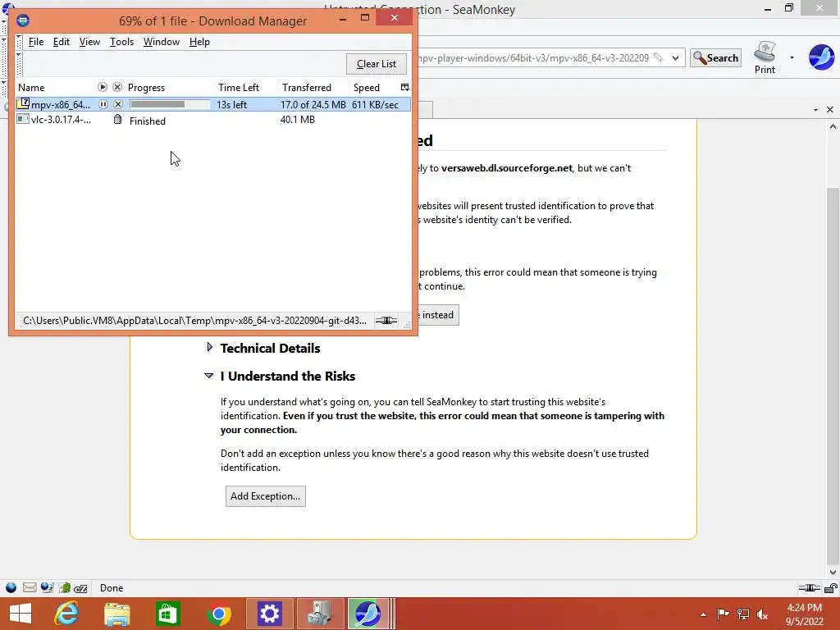840x630 pixels.
Task: Click the browser vertical scrollbar thumb
Action: 833,375
